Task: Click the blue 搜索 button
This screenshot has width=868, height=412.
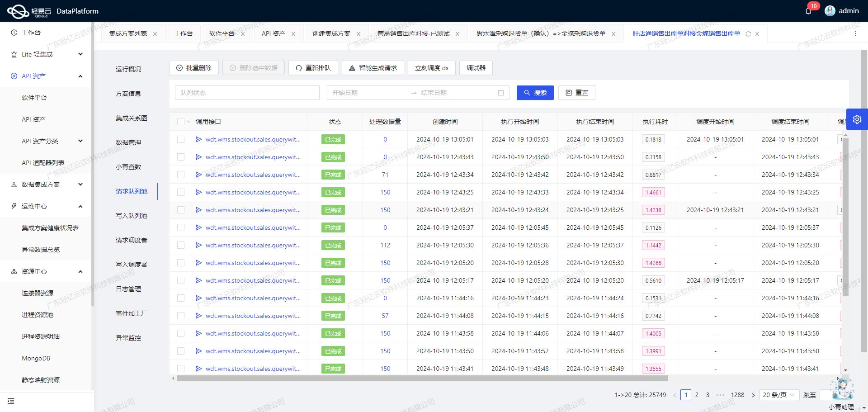Action: click(x=535, y=93)
